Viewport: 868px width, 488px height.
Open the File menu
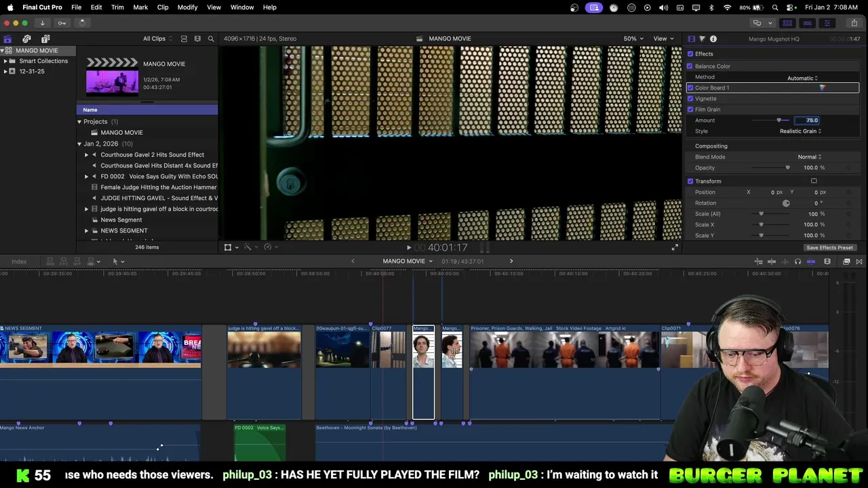tap(76, 7)
